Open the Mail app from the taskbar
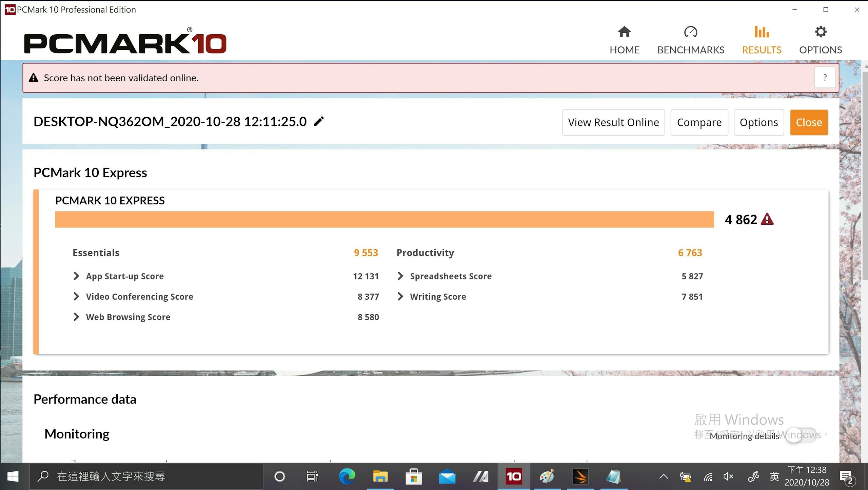 click(x=447, y=476)
